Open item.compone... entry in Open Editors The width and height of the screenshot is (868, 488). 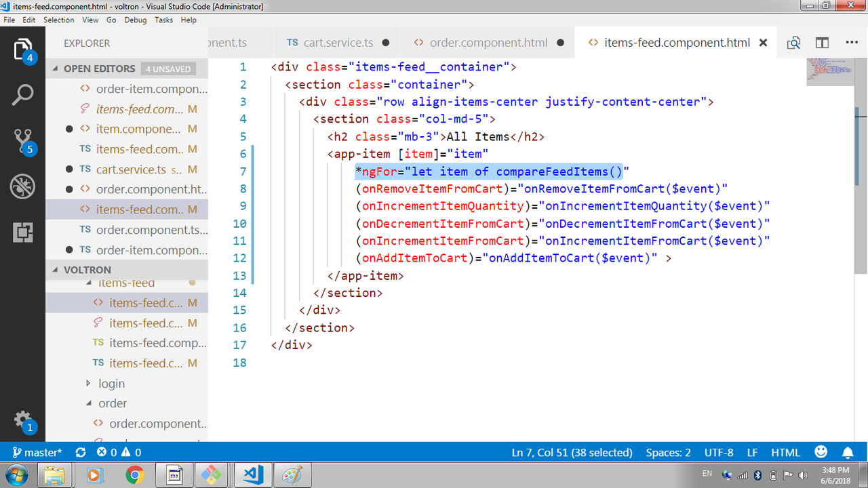tap(127, 129)
